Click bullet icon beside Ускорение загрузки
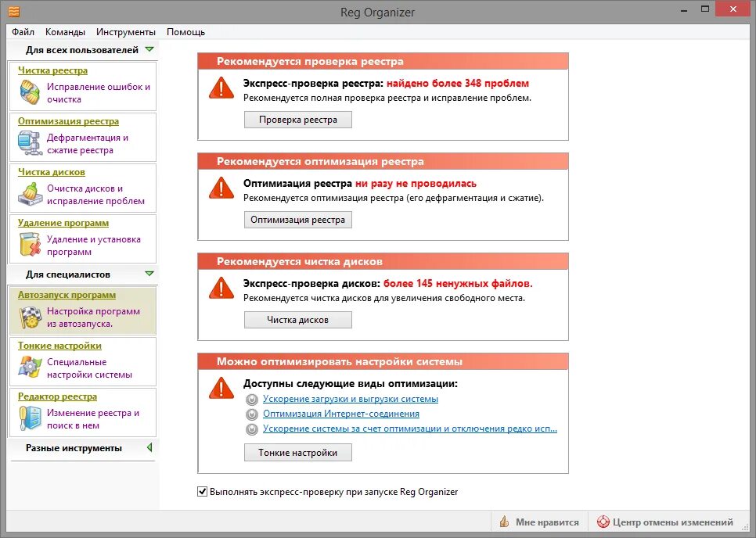This screenshot has height=538, width=756. (x=252, y=400)
